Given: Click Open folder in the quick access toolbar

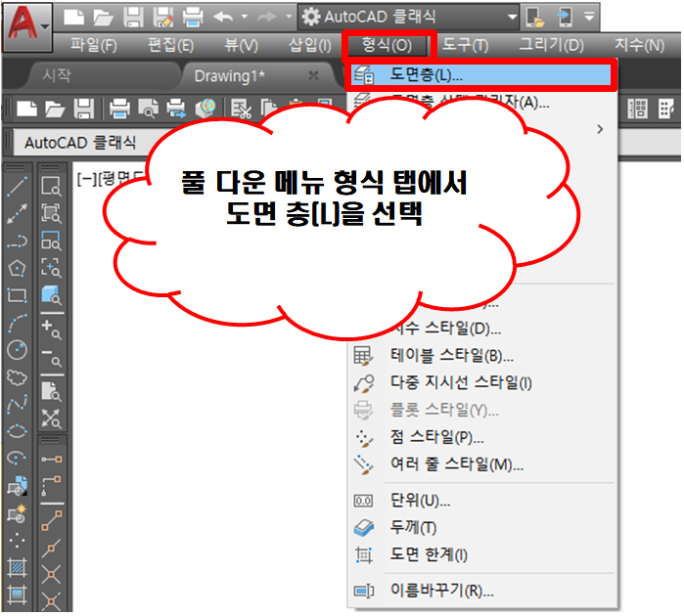Looking at the screenshot, I should point(103,18).
